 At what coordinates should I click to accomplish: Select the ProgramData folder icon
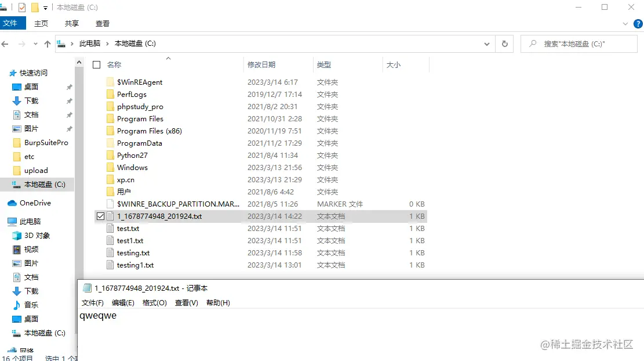tap(110, 143)
